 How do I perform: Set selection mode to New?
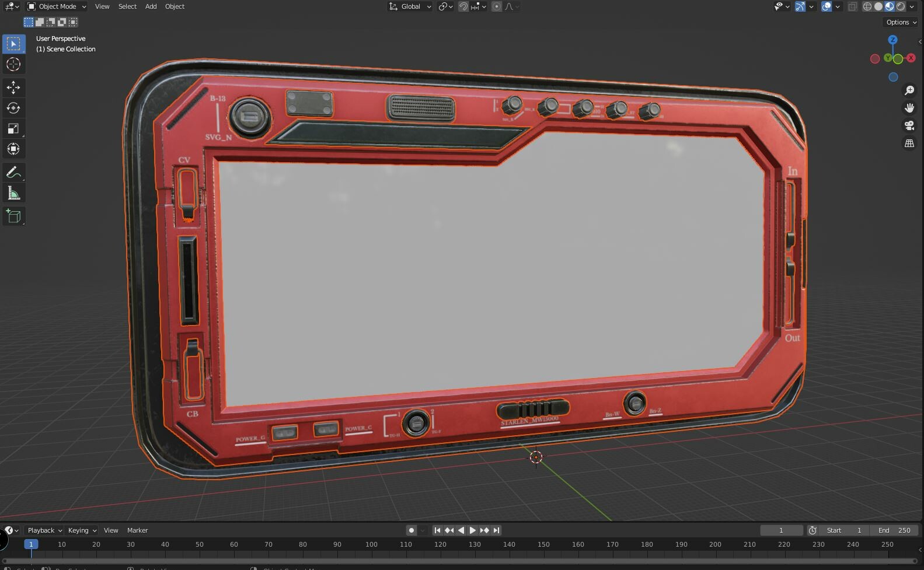29,22
